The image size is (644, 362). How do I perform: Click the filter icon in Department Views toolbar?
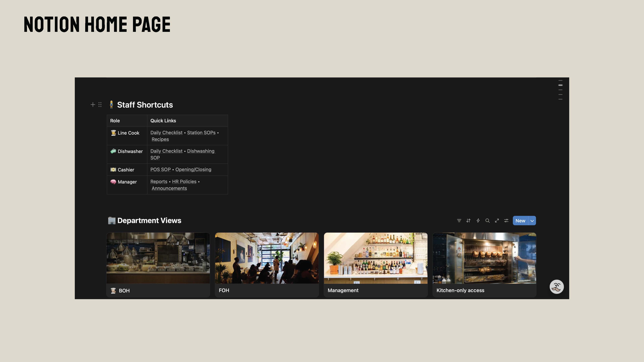tap(459, 221)
